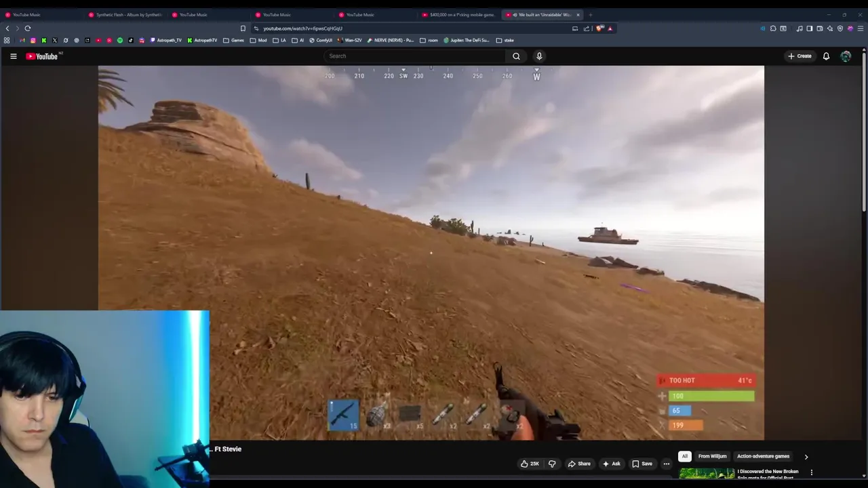Open the YouTube account avatar menu
The height and width of the screenshot is (488, 868).
point(846,56)
